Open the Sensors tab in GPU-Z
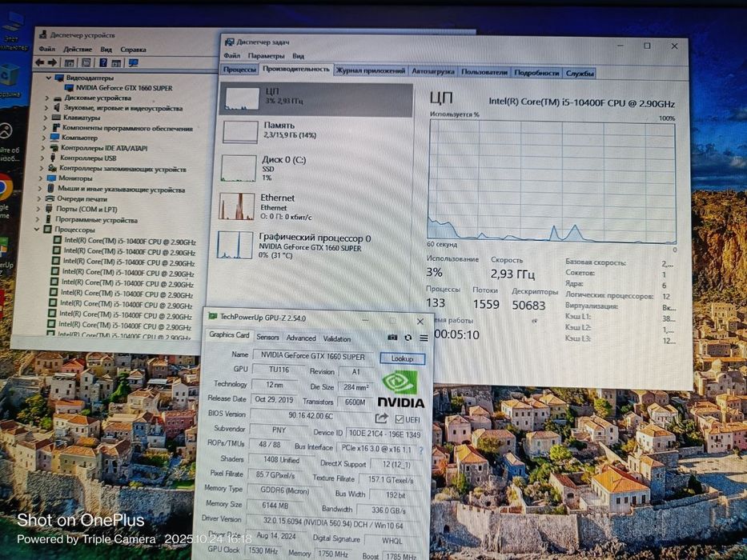Image resolution: width=747 pixels, height=560 pixels. tap(267, 337)
